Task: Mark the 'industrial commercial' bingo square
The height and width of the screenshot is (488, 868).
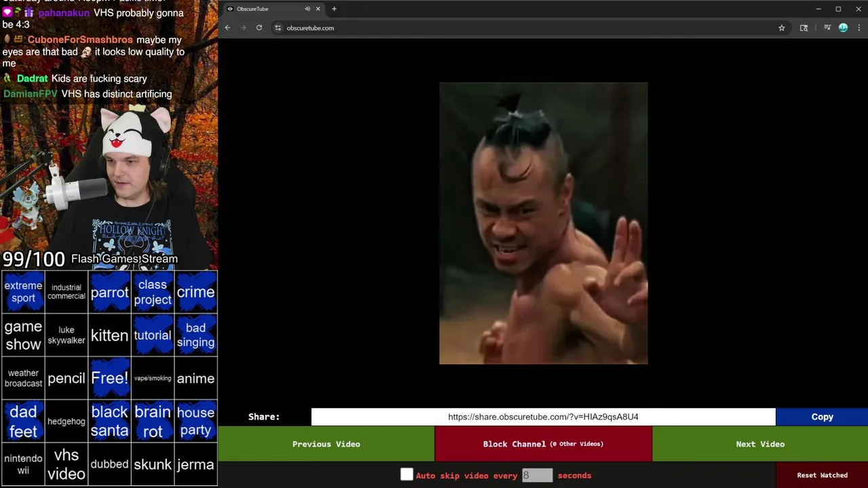Action: (66, 292)
